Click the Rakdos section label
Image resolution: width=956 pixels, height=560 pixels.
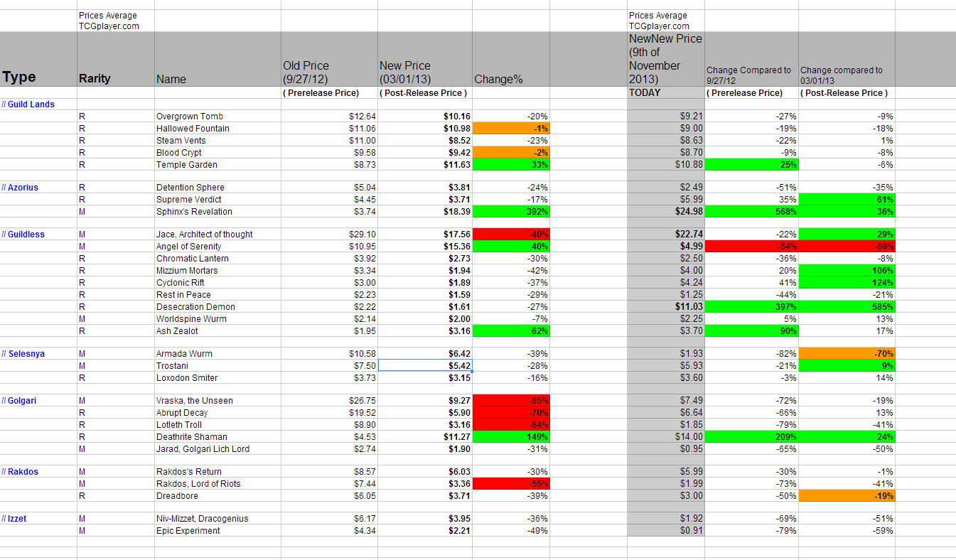point(23,472)
